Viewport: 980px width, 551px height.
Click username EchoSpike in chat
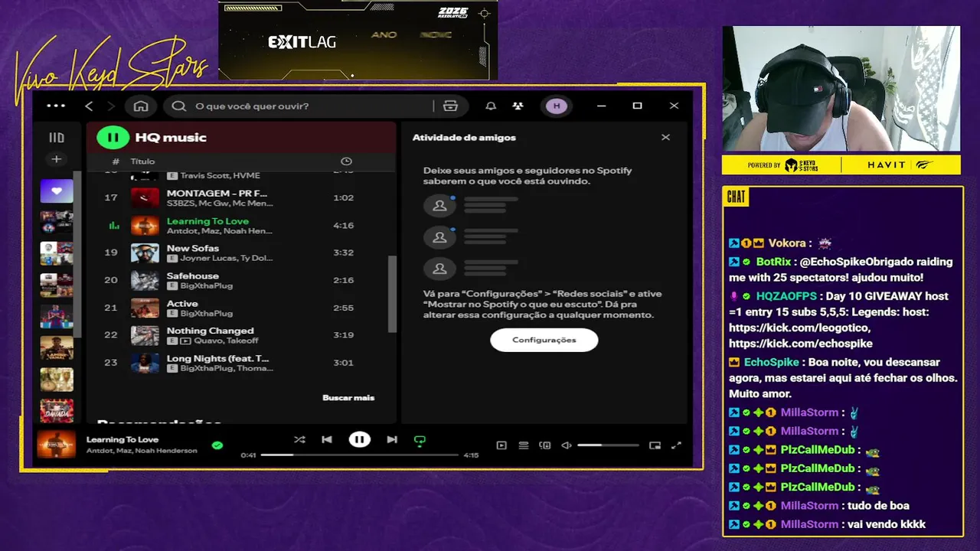click(x=772, y=362)
